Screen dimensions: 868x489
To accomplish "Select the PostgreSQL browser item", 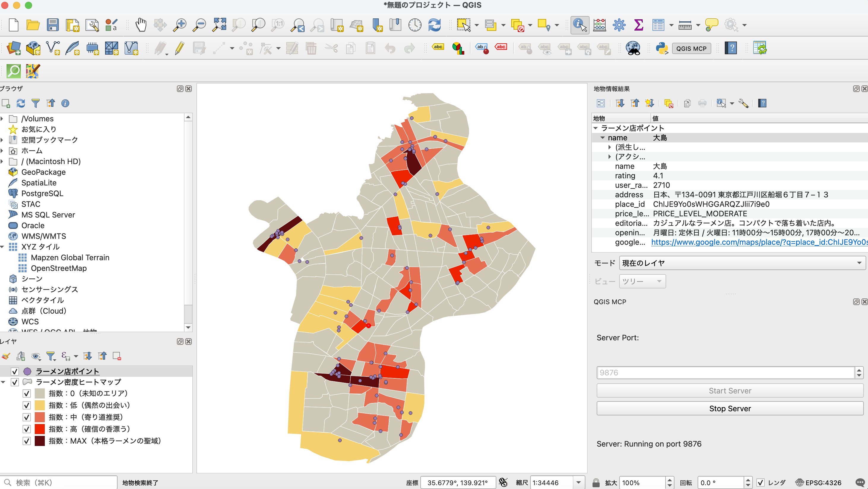I will point(42,193).
